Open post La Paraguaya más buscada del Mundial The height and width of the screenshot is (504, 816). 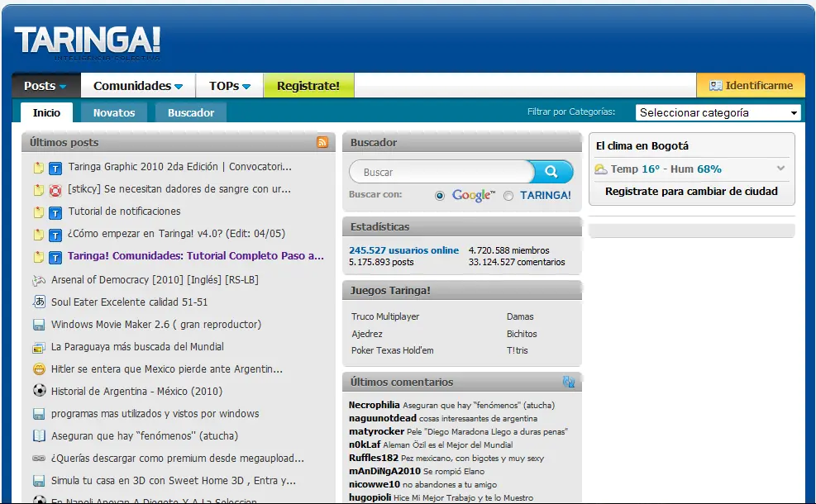click(x=137, y=347)
